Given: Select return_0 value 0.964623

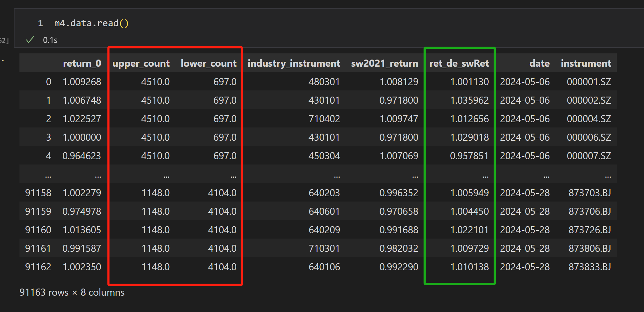Looking at the screenshot, I should point(82,156).
